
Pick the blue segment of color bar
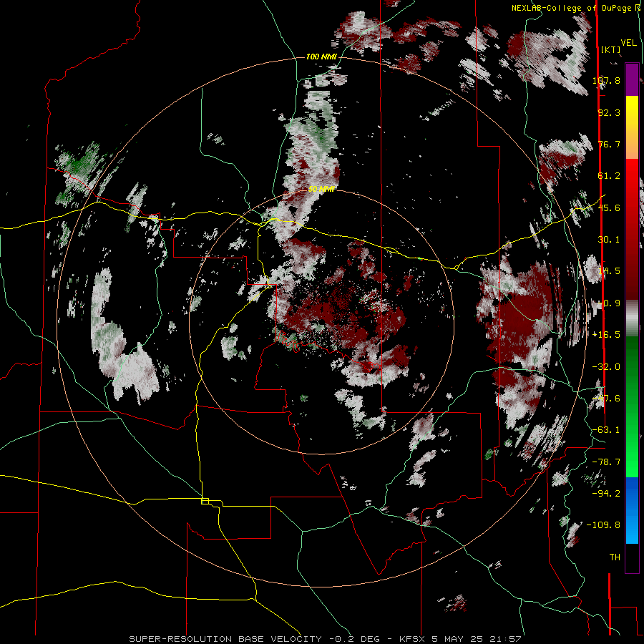tap(632, 510)
